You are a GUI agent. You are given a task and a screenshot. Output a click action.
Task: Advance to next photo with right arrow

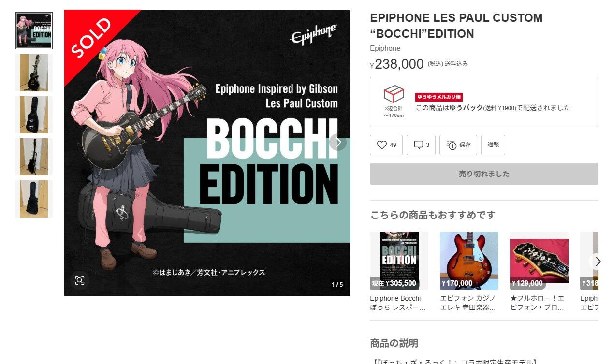click(338, 142)
